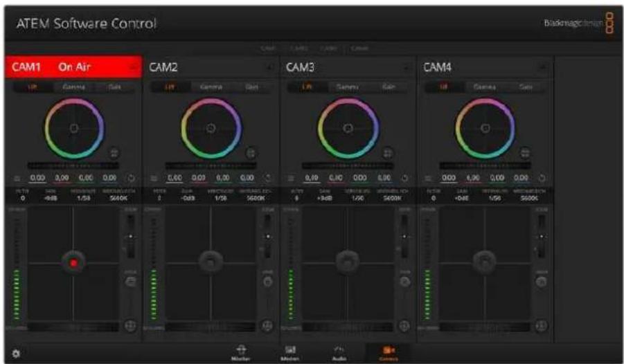
Task: Reset CAM1 color wheel with the round icon beside it
Action: [114, 153]
